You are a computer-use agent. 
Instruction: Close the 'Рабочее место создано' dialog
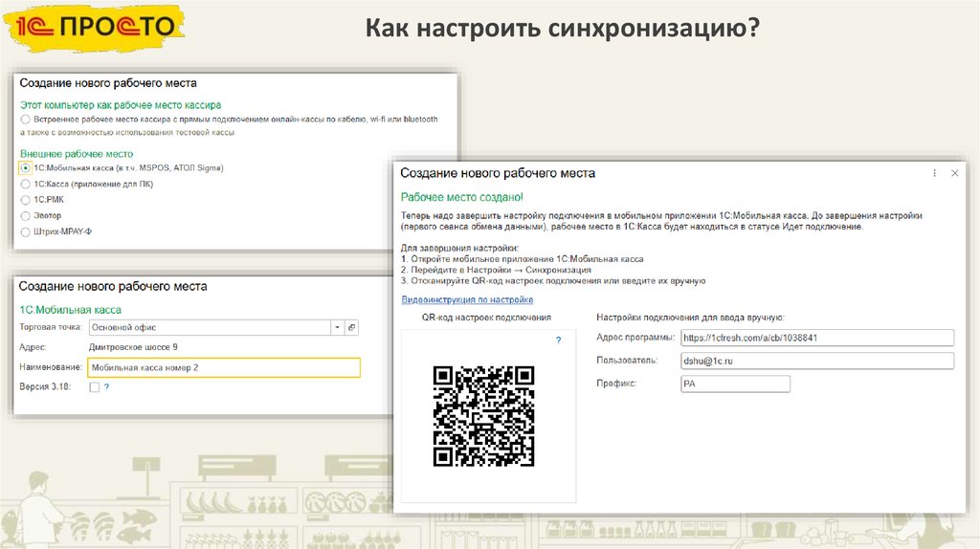tap(954, 173)
